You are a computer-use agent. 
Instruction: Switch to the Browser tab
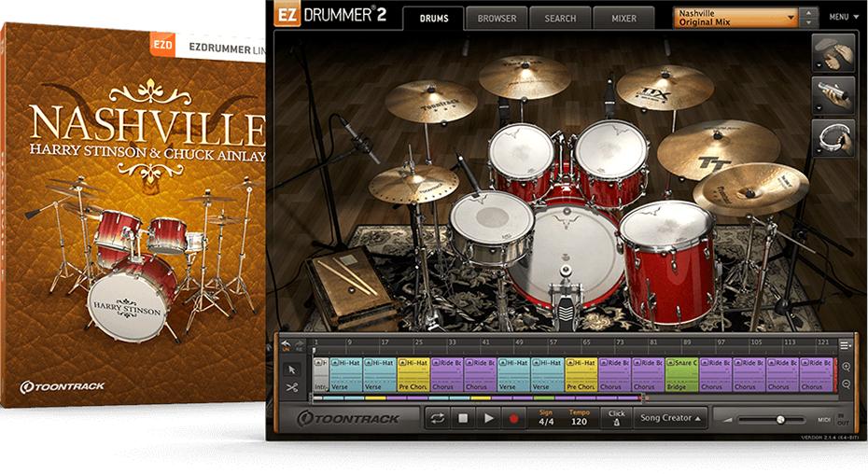(x=497, y=18)
